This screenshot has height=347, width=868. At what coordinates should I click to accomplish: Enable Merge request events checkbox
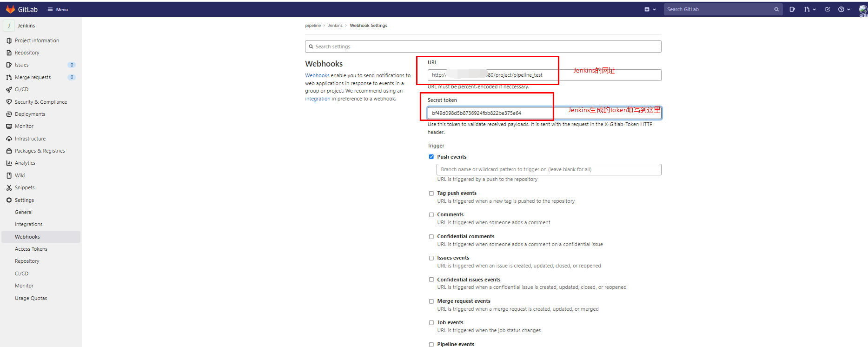[431, 301]
